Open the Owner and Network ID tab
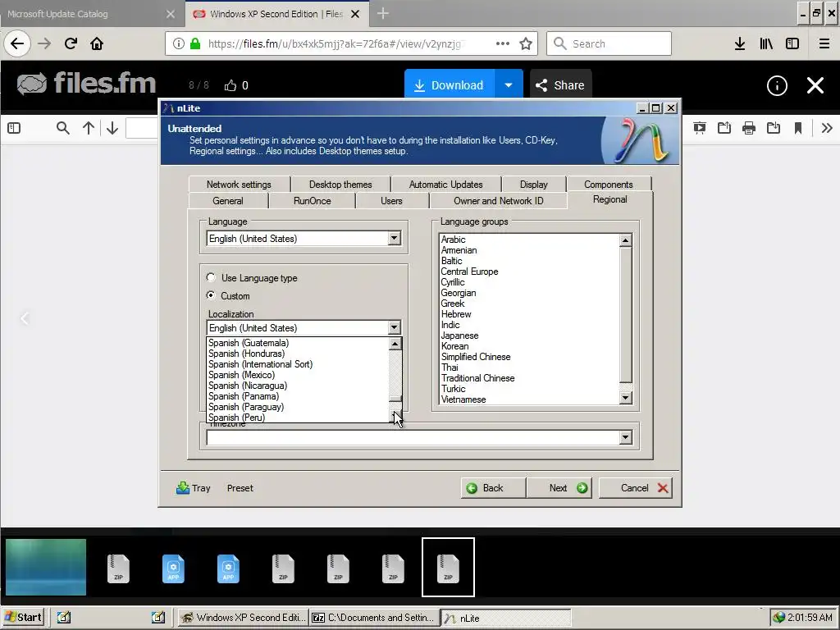This screenshot has width=840, height=630. [x=498, y=201]
